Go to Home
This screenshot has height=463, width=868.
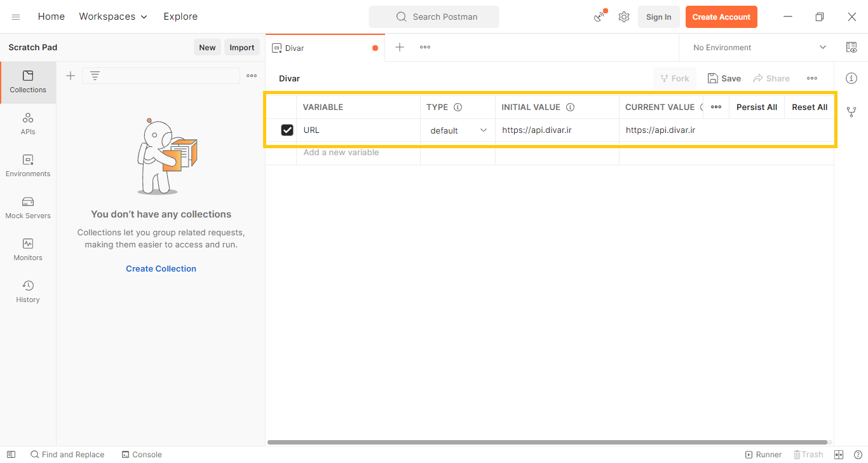click(x=51, y=17)
